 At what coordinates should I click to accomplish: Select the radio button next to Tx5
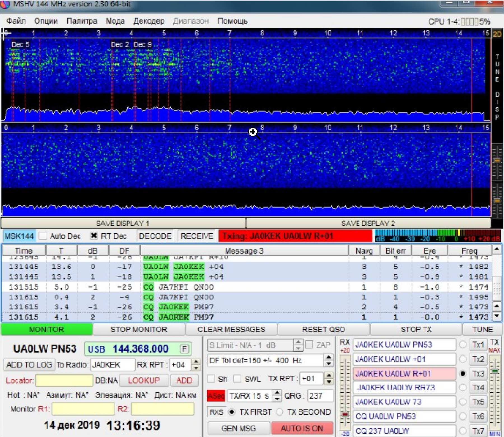pyautogui.click(x=463, y=402)
